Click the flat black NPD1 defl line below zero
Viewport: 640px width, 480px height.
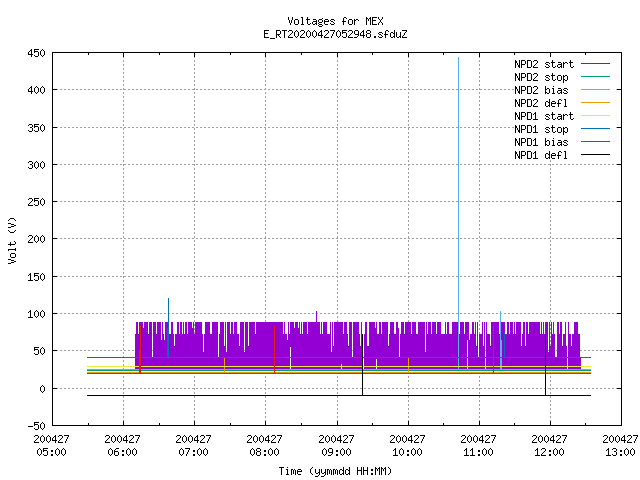[x=339, y=396]
